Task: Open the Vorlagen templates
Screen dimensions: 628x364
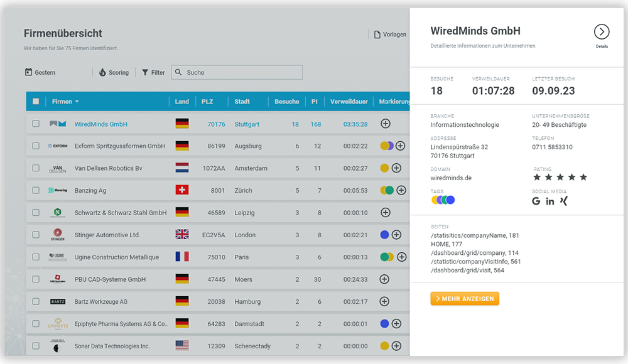Action: [390, 35]
